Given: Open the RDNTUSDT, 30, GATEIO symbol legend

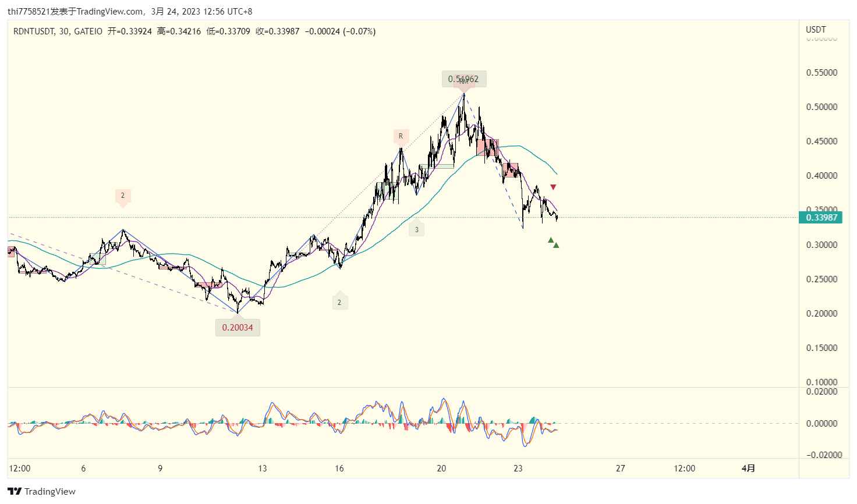Looking at the screenshot, I should click(x=58, y=31).
